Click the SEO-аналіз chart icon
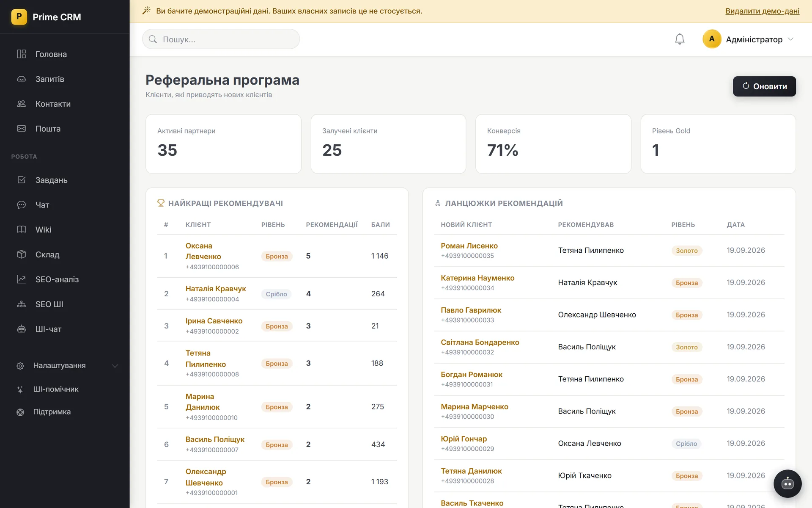 (21, 279)
